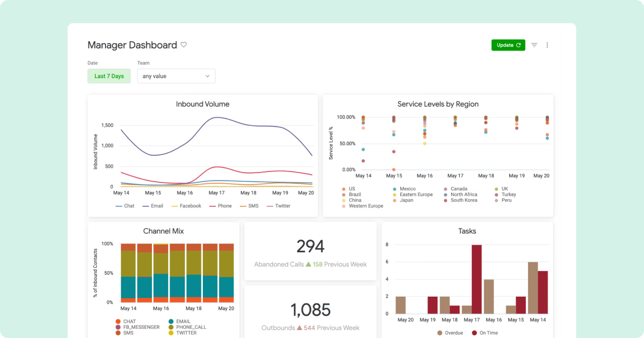Click the Mexico legend dot in Service Levels
This screenshot has width=644, height=338.
click(x=394, y=189)
